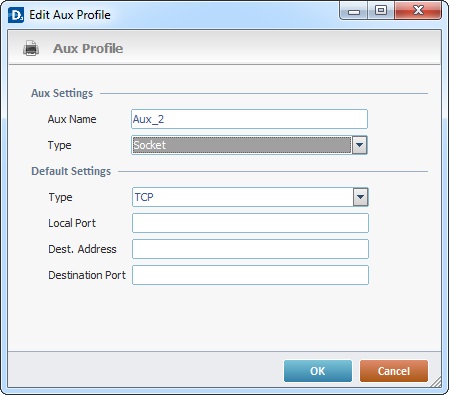Click the Aux Profile header title
Screen dimensions: 449x395
[88, 48]
